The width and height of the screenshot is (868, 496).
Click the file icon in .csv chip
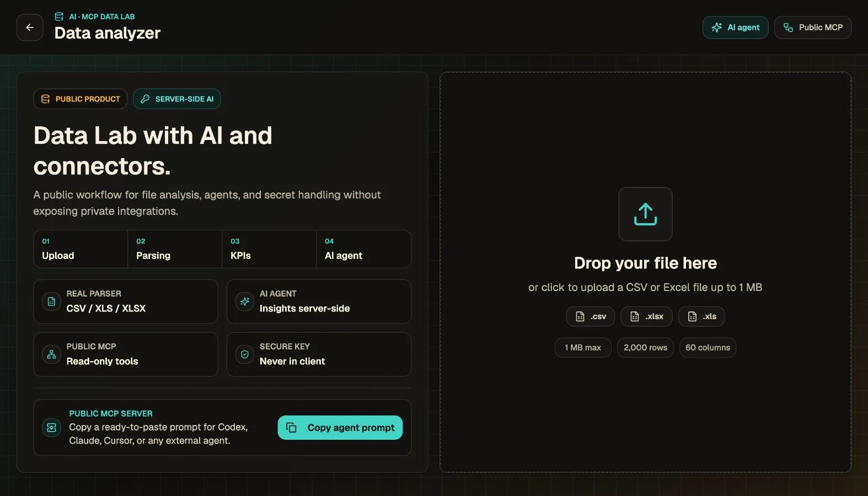(580, 316)
